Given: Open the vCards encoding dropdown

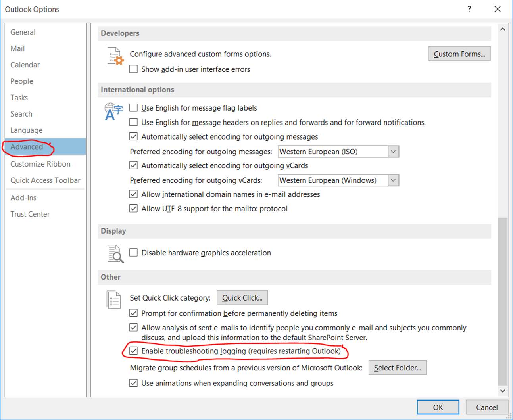Looking at the screenshot, I should pyautogui.click(x=392, y=180).
